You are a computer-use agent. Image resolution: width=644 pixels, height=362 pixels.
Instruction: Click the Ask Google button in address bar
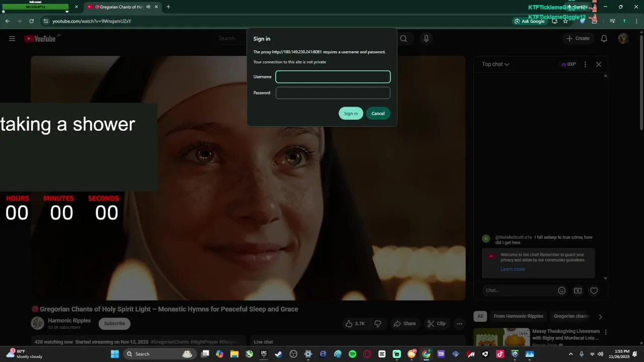(529, 21)
